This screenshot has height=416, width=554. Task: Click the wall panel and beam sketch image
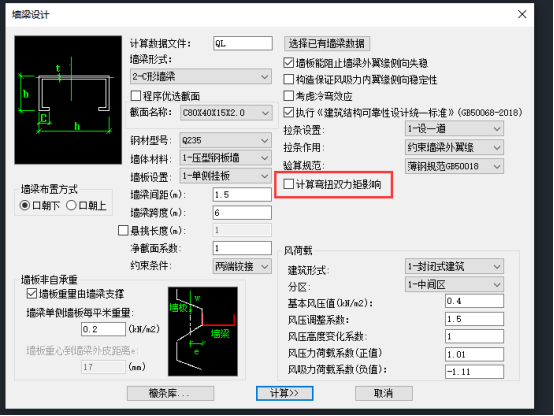coord(203,332)
